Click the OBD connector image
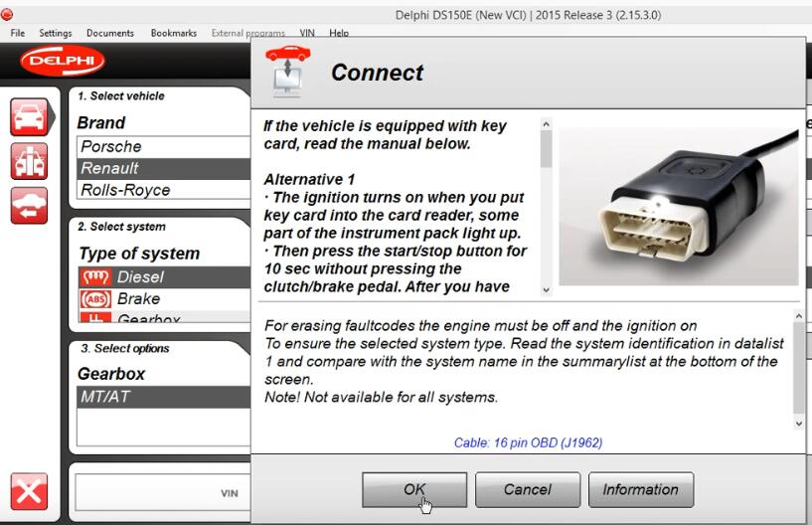Viewport: 812px width, 525px height. point(678,206)
